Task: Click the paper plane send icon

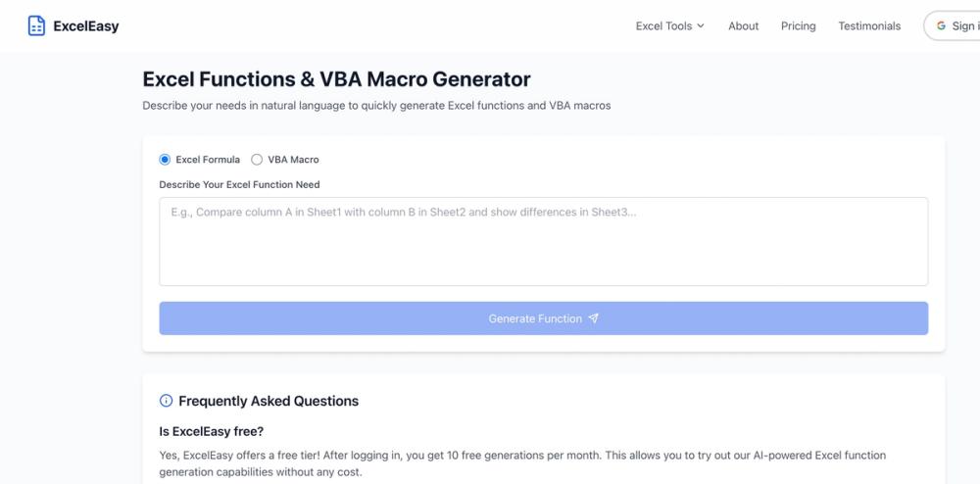Action: click(594, 318)
